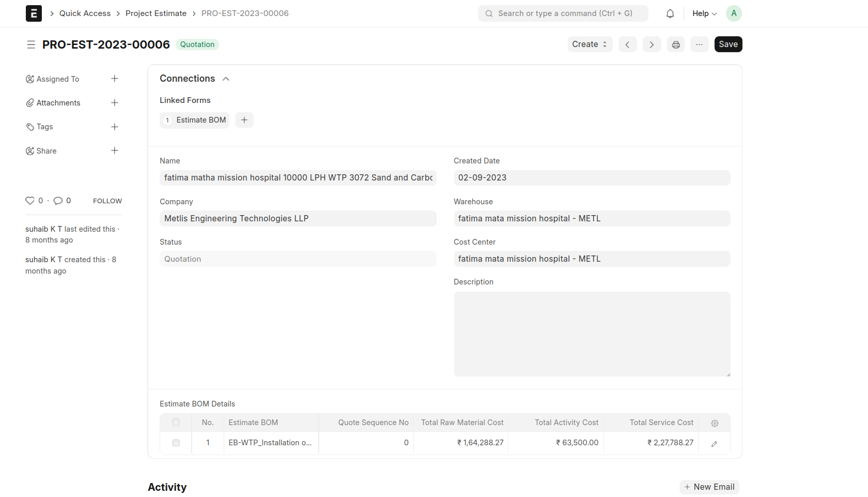
Task: Open the Create dropdown
Action: pyautogui.click(x=590, y=44)
